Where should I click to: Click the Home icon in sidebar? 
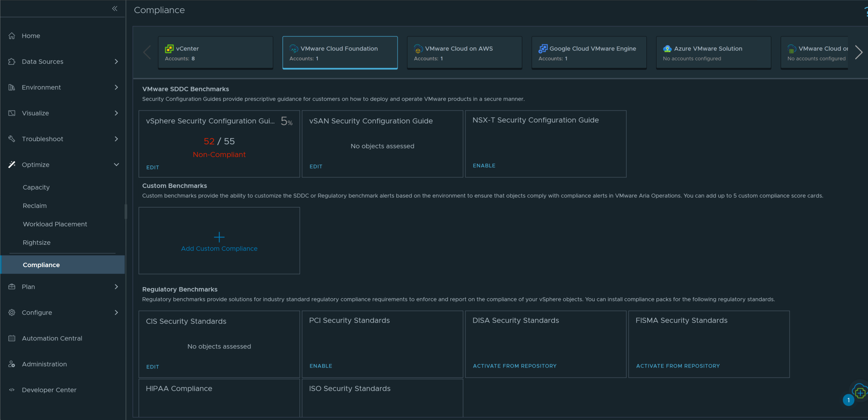pyautogui.click(x=12, y=36)
